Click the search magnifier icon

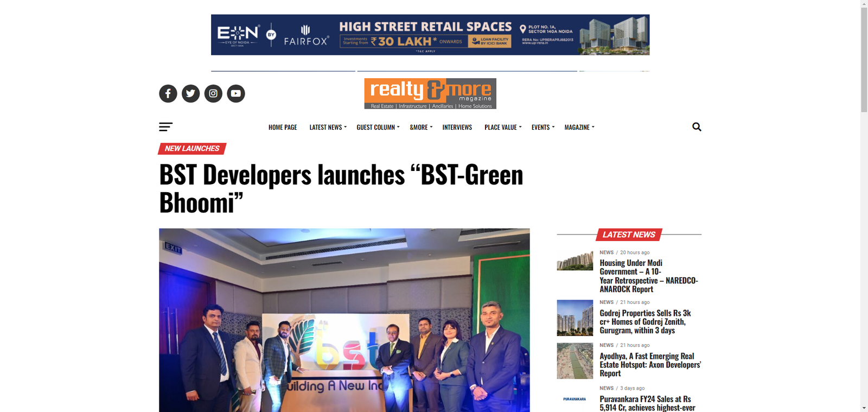pyautogui.click(x=697, y=126)
